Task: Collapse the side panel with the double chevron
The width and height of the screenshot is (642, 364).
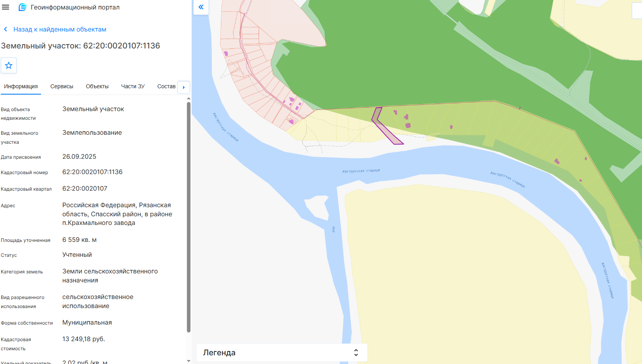Action: [x=201, y=7]
